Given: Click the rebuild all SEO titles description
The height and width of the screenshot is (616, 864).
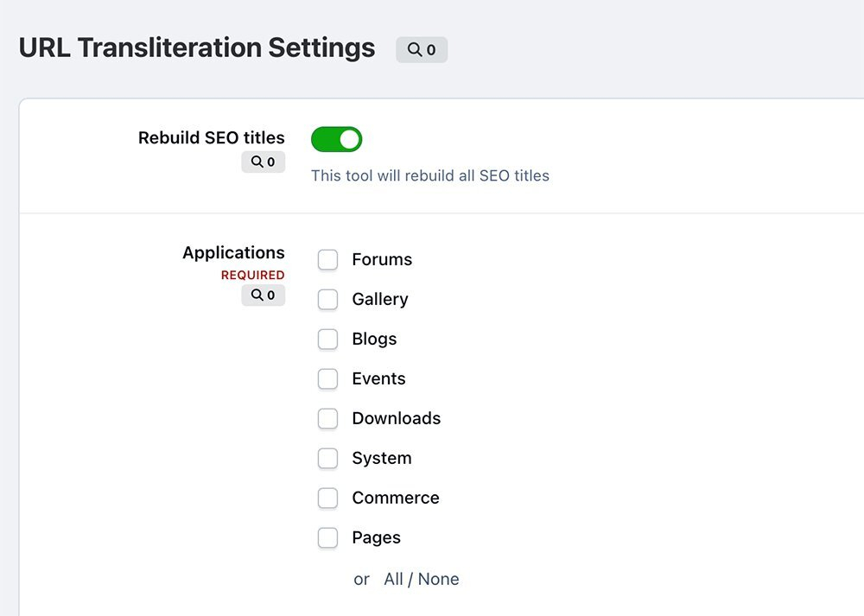Looking at the screenshot, I should click(x=429, y=175).
